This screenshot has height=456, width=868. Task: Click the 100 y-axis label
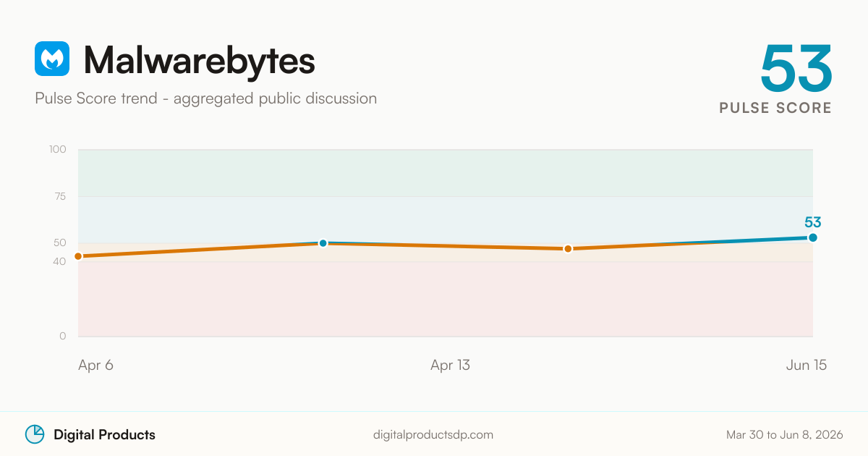[58, 150]
